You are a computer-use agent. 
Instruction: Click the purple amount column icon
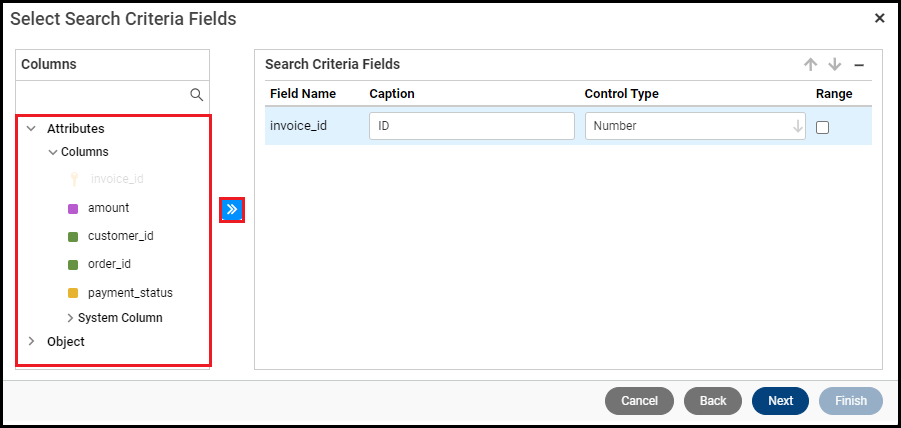tap(73, 208)
